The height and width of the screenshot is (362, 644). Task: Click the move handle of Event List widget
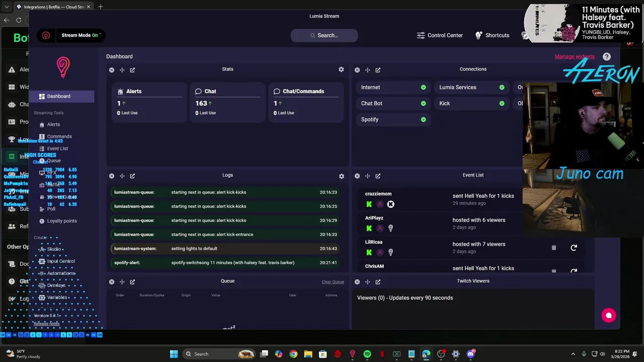(x=367, y=176)
